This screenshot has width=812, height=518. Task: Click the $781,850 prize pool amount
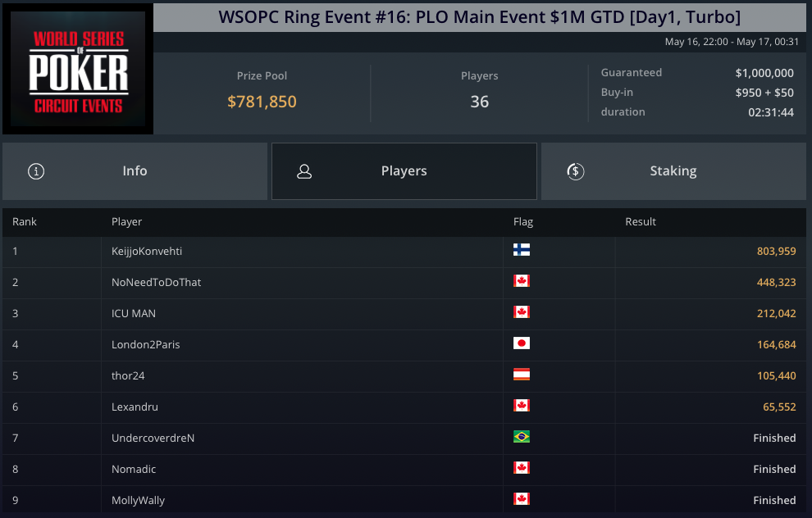262,102
